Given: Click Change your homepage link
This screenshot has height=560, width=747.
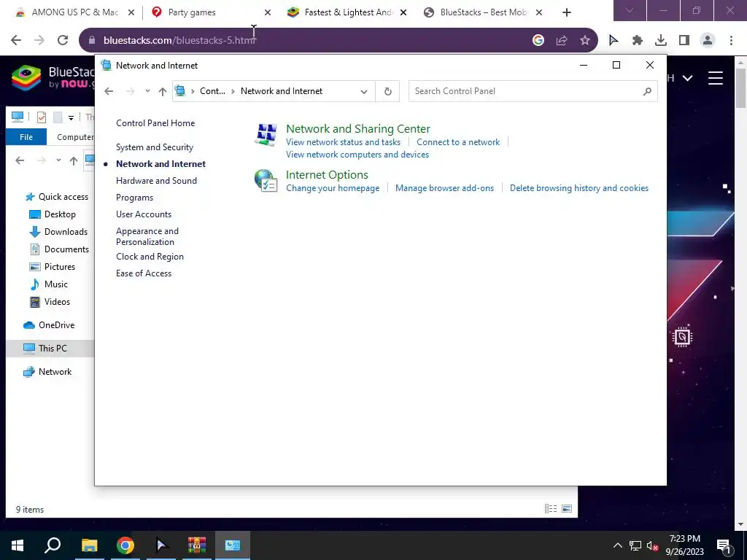Looking at the screenshot, I should (333, 188).
